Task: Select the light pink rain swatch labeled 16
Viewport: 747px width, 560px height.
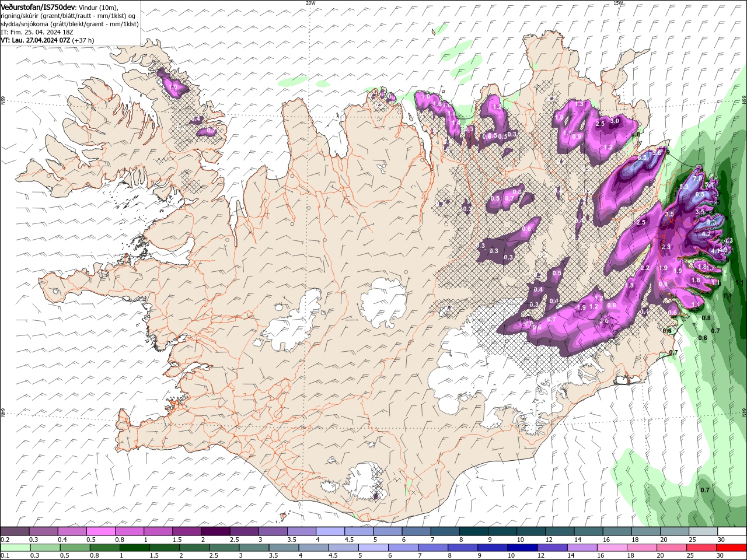Action: [612, 548]
